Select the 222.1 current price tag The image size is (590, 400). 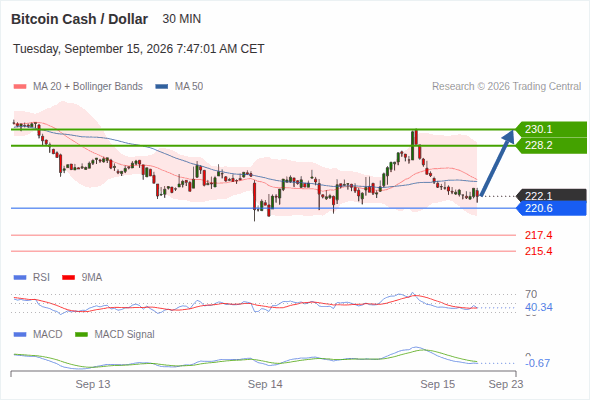(551, 196)
